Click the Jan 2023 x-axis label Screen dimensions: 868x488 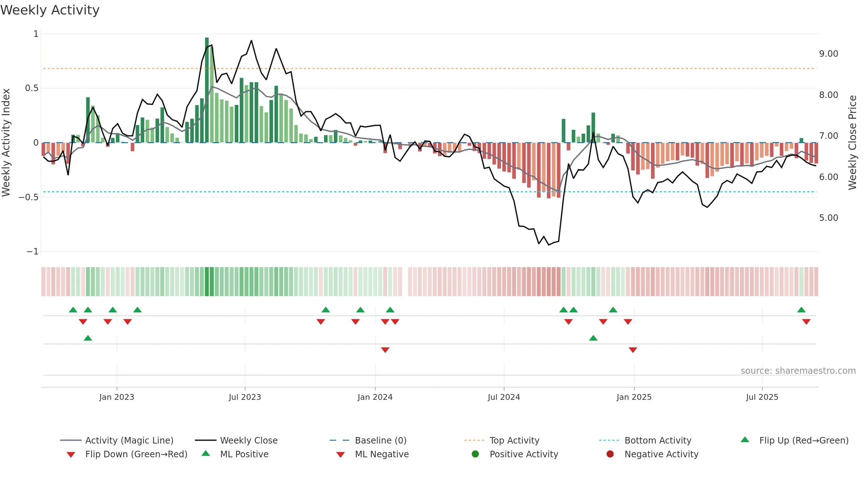[x=117, y=397]
